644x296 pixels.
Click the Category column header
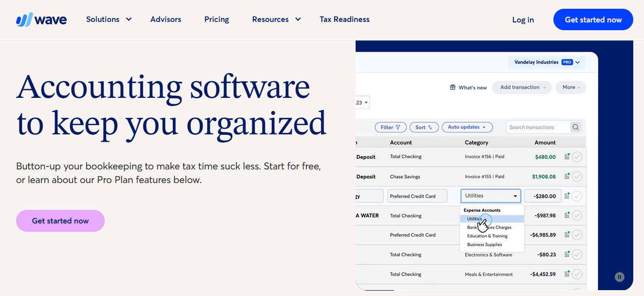(x=476, y=143)
